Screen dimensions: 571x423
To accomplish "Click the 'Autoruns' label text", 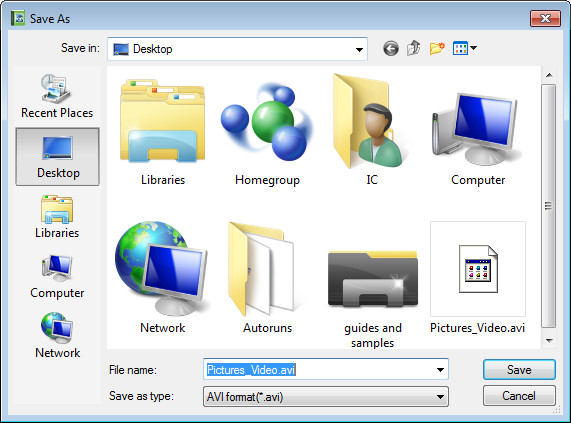I will pos(268,328).
